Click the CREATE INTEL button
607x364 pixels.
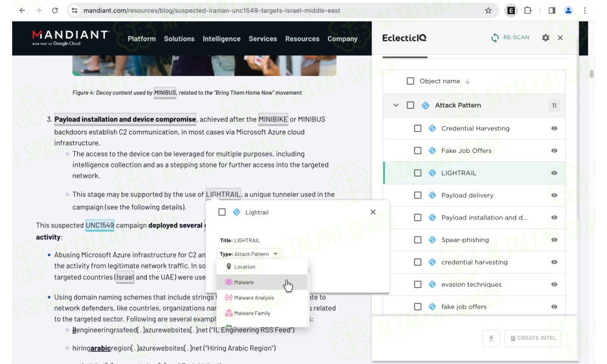533,339
